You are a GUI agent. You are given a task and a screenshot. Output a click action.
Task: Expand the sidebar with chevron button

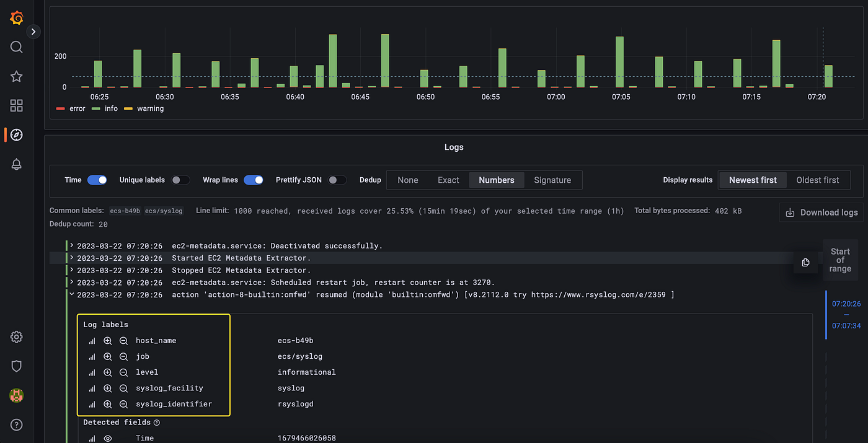click(33, 31)
